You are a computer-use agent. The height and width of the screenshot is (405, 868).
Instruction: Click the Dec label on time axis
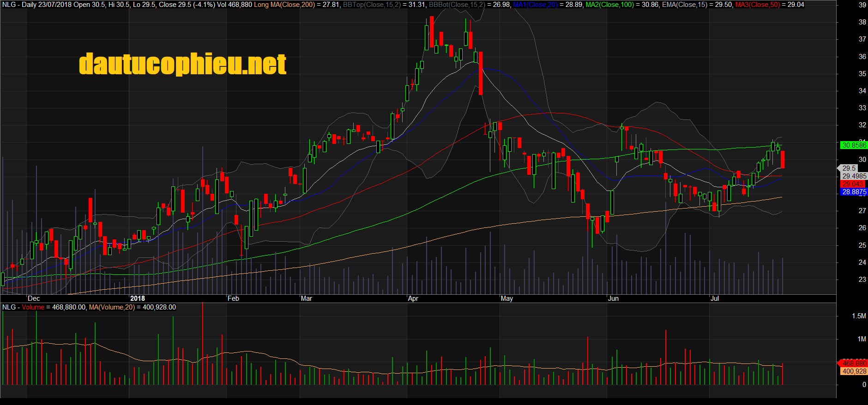point(34,298)
